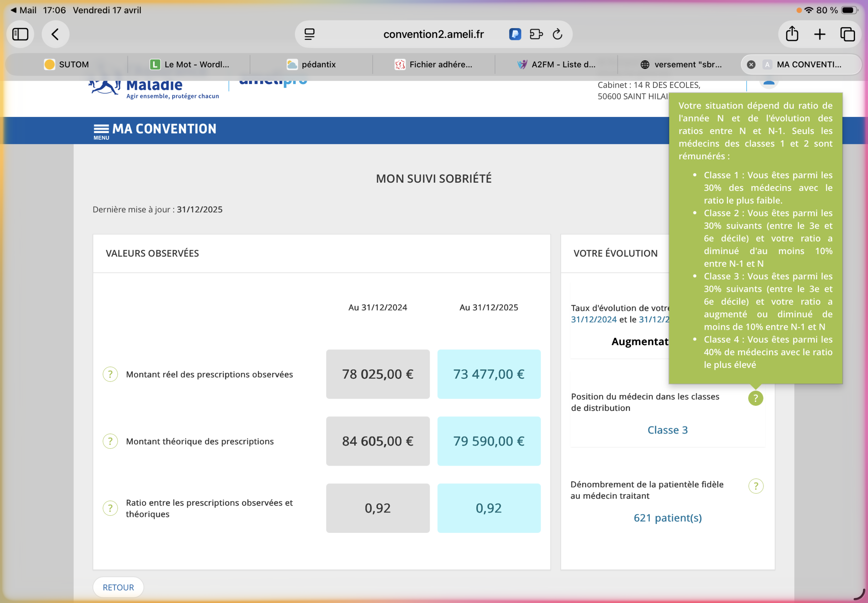Reload the convention2.ameli.fr page
Viewport: 868px width, 603px height.
pos(557,34)
